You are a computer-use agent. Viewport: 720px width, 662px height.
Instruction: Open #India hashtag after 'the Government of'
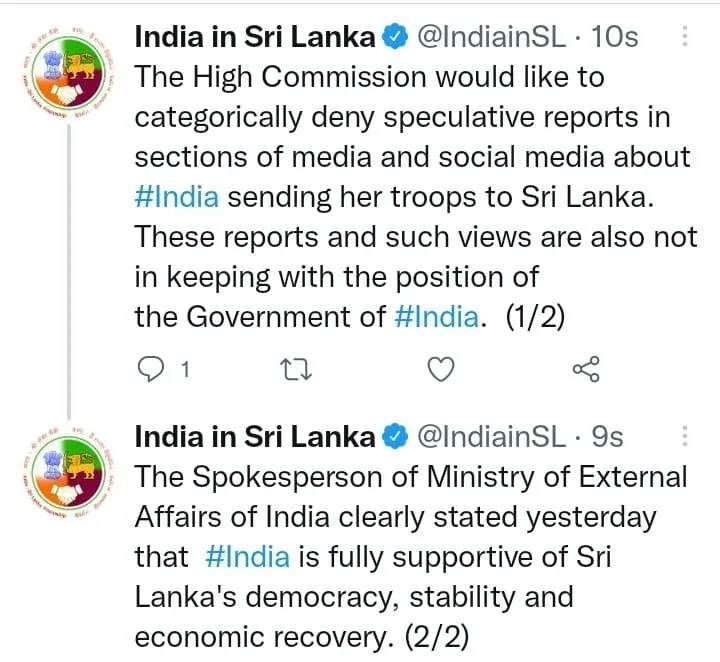click(437, 317)
